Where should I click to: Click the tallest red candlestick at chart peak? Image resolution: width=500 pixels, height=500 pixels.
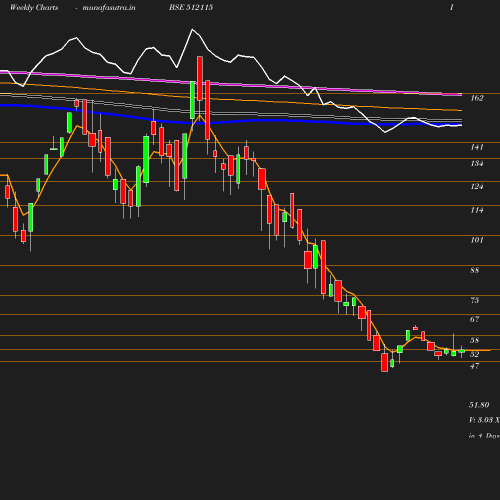pos(200,78)
